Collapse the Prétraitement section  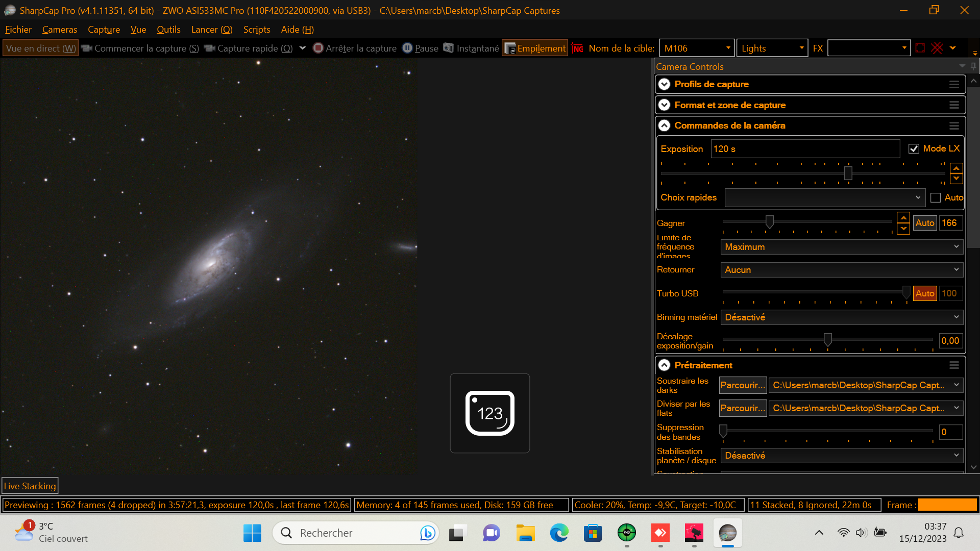tap(664, 365)
